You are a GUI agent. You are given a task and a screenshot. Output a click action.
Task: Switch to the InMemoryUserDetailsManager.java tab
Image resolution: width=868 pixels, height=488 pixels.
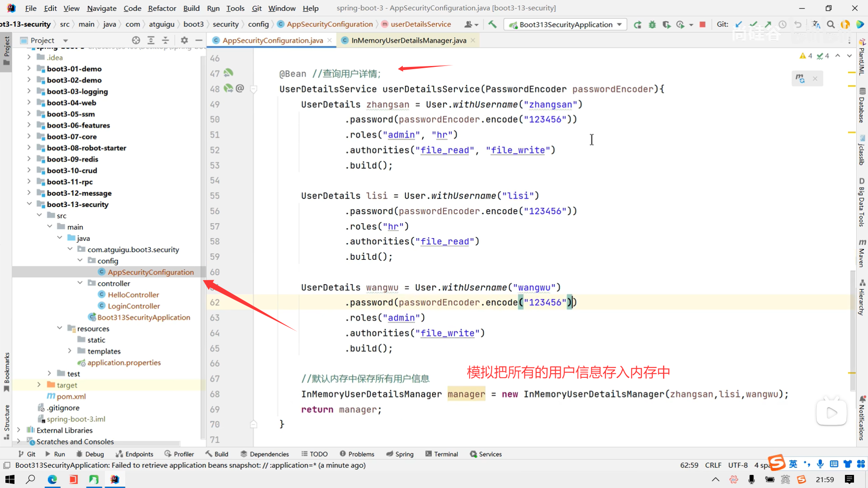(x=408, y=40)
